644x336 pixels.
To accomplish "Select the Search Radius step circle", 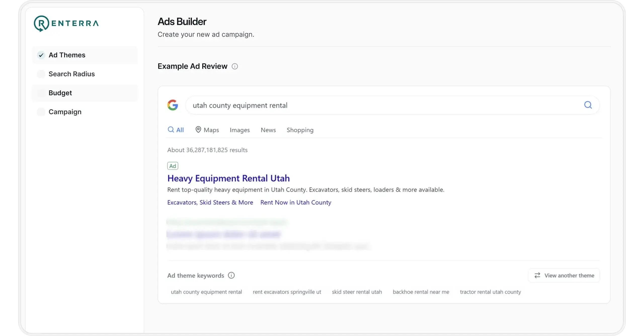I will click(x=41, y=74).
